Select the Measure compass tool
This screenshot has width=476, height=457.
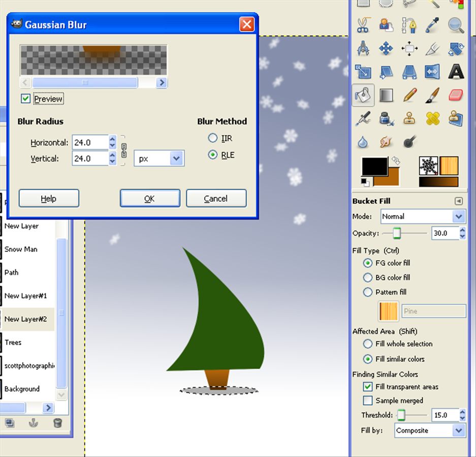point(363,48)
